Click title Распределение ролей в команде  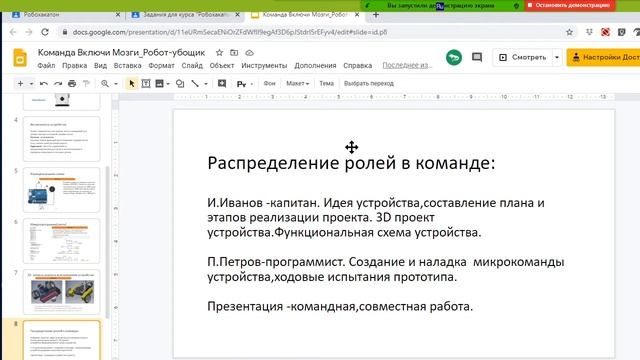coord(351,163)
